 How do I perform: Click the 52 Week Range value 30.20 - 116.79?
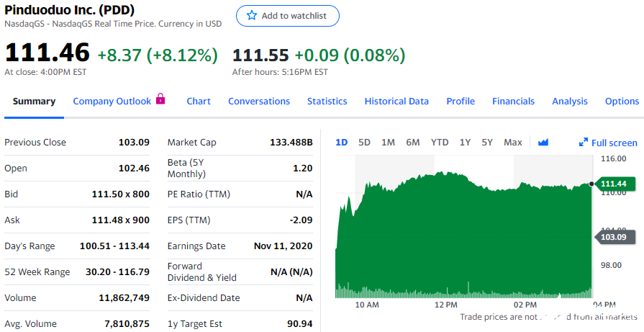click(117, 272)
